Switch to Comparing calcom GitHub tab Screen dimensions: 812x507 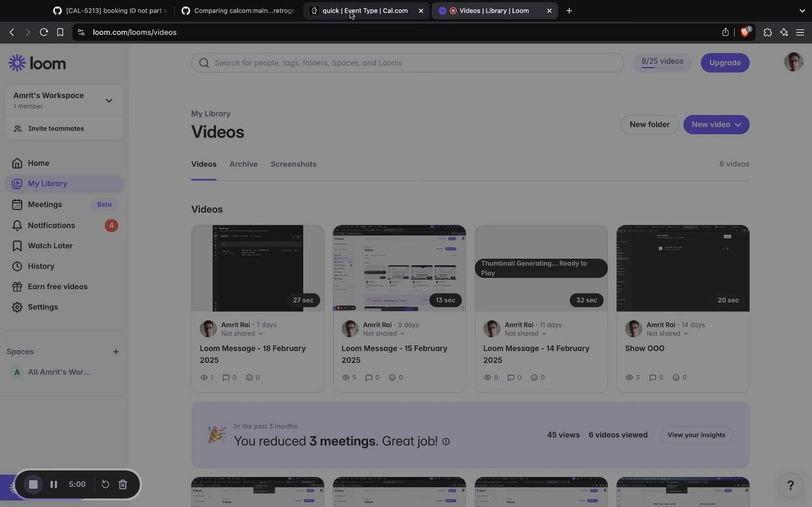tap(239, 11)
